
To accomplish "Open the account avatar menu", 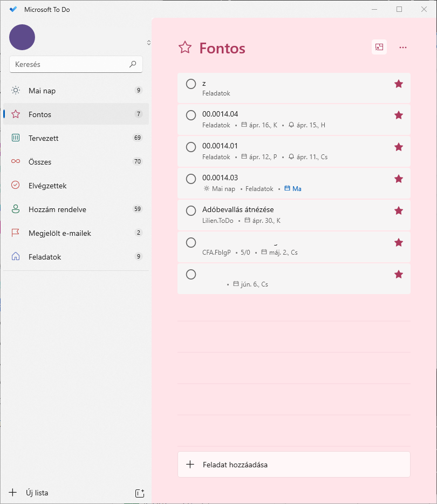I will 22,37.
